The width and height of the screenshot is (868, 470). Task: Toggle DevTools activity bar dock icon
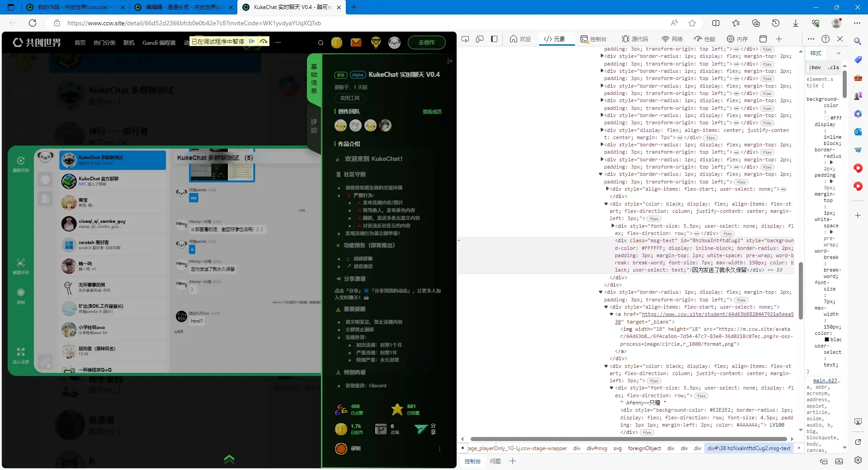494,39
